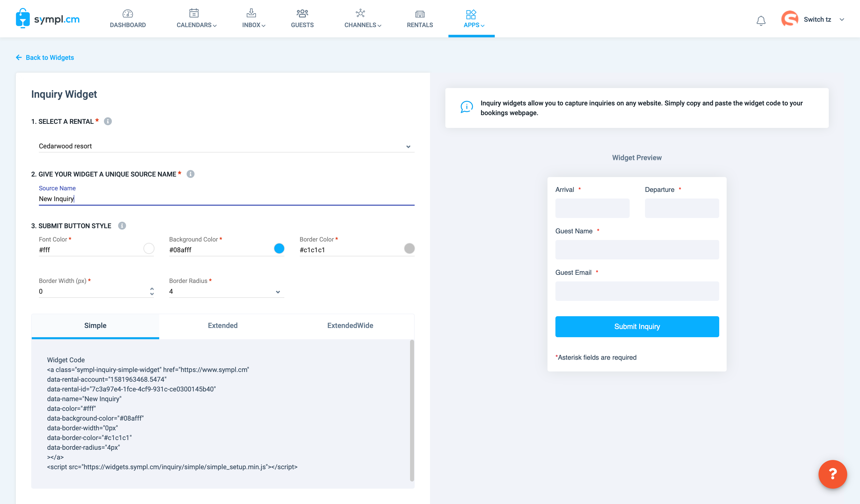Open the Background Color blue swatch
The image size is (860, 504).
click(279, 248)
